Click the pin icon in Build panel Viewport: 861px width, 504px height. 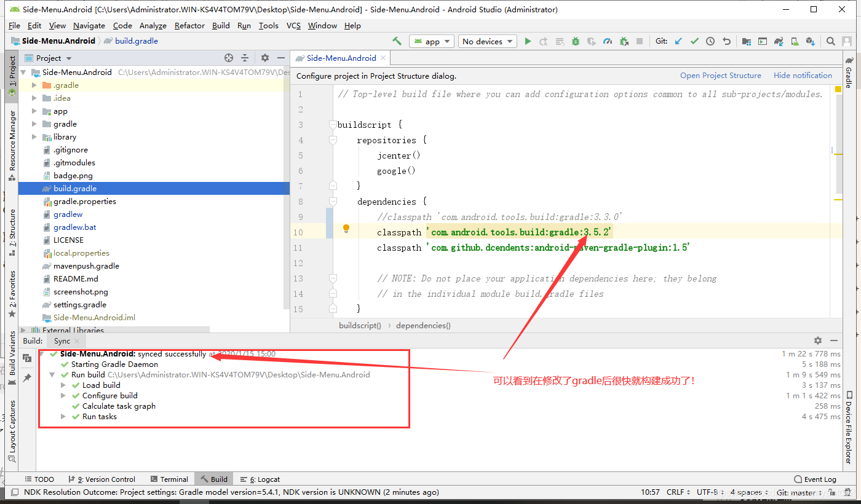click(x=27, y=378)
